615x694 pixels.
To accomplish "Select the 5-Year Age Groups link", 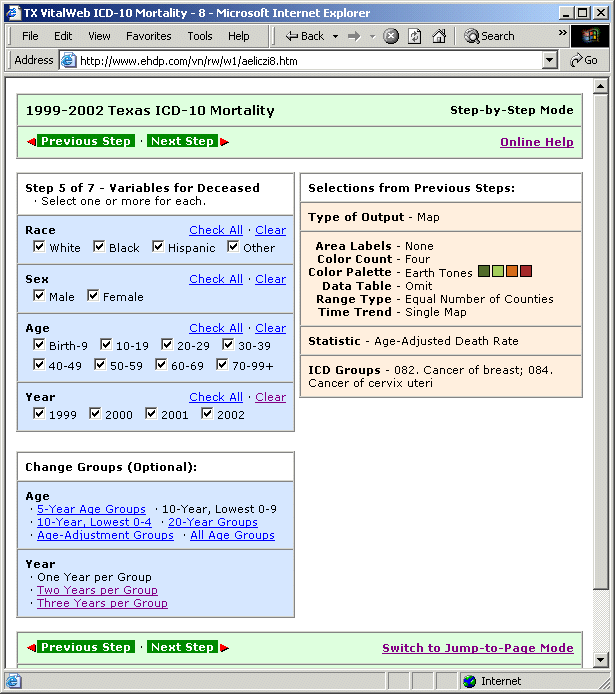I will click(91, 509).
